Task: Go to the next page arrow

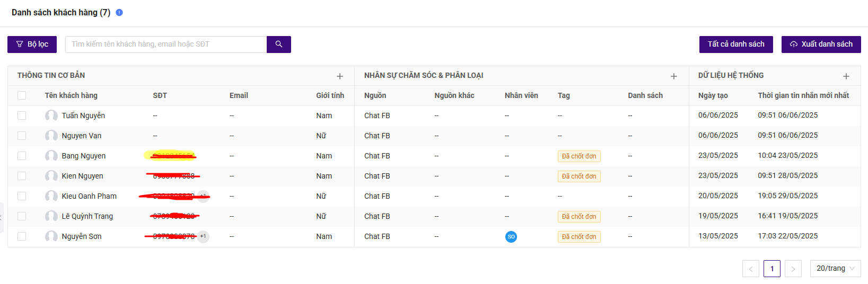Action: (x=793, y=269)
